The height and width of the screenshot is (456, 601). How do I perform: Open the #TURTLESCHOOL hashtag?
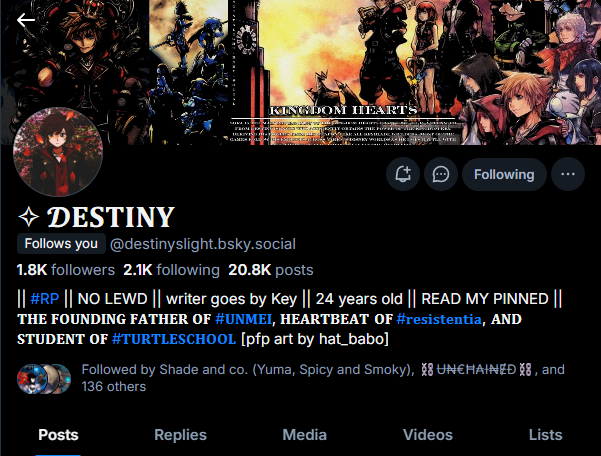click(174, 339)
